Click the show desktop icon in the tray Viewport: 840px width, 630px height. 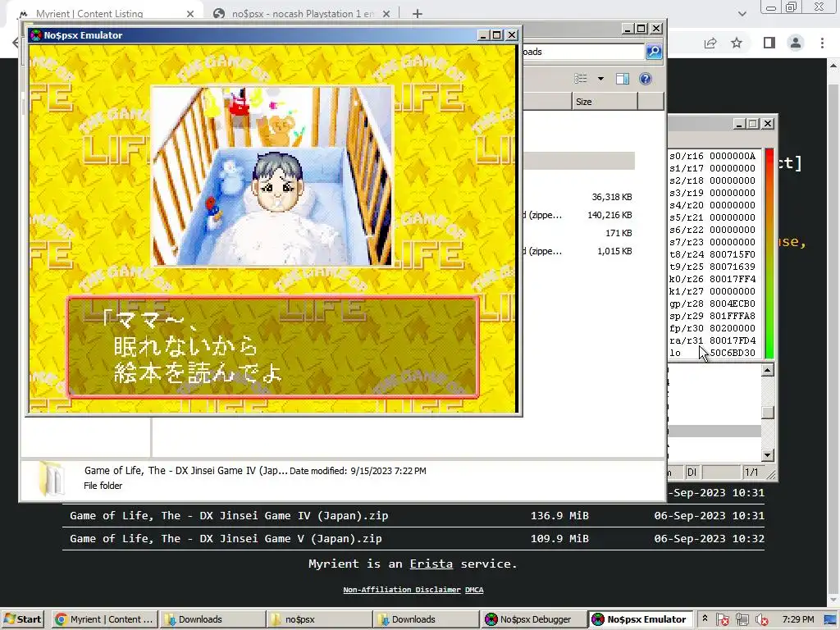pyautogui.click(x=830, y=620)
